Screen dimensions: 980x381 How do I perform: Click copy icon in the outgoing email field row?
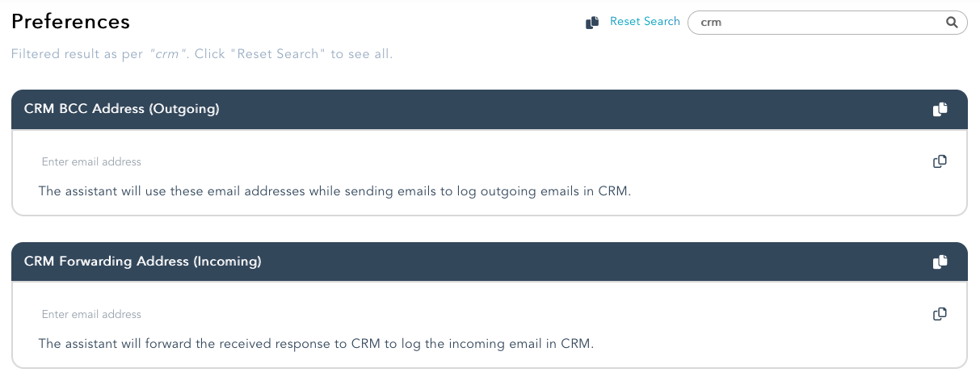(x=940, y=161)
